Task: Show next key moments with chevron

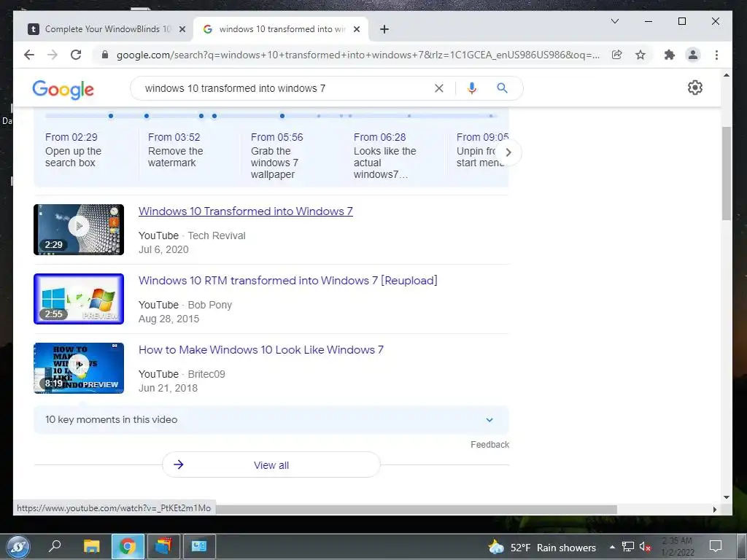Action: (x=508, y=152)
